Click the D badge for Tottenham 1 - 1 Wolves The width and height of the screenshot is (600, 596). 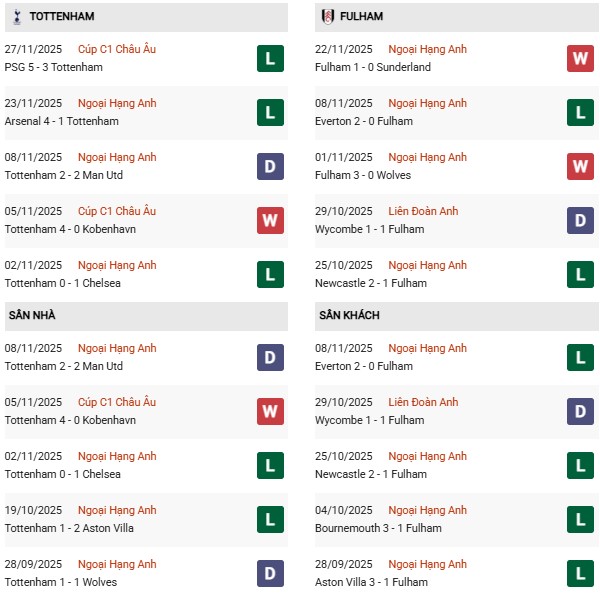coord(270,573)
